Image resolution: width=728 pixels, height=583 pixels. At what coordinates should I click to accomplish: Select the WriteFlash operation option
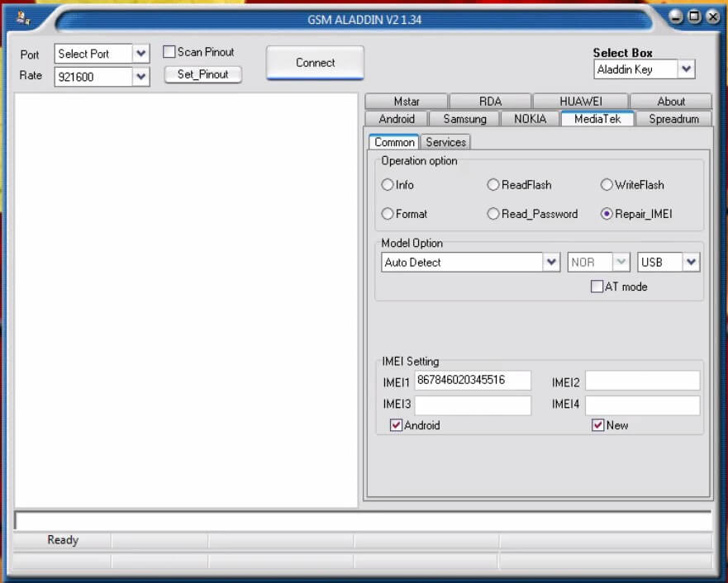(x=606, y=185)
